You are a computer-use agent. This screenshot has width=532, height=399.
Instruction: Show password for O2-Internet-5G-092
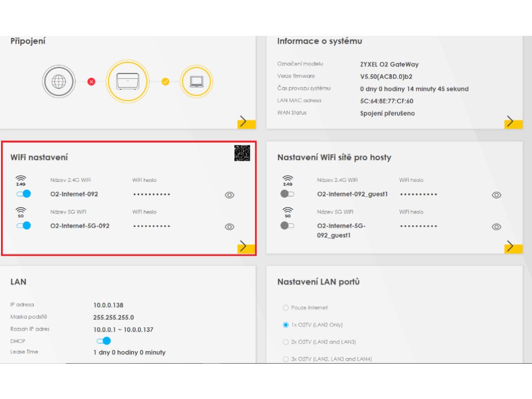[230, 227]
